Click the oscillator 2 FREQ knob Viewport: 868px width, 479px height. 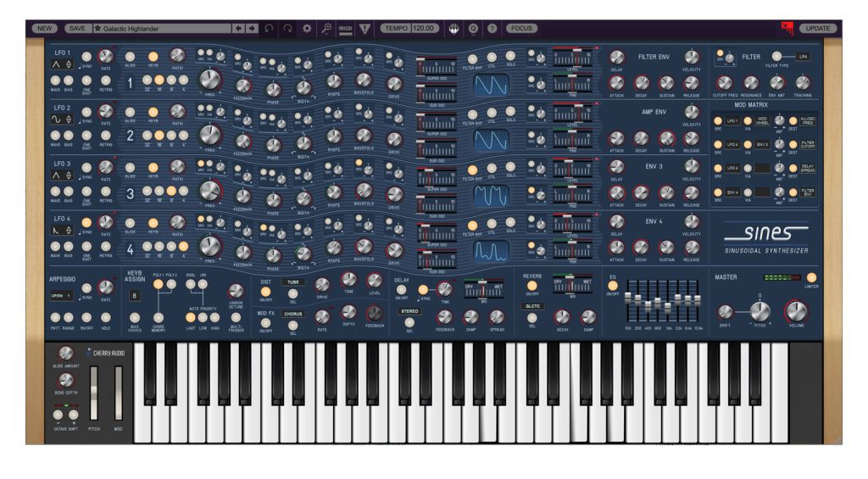coord(210,135)
